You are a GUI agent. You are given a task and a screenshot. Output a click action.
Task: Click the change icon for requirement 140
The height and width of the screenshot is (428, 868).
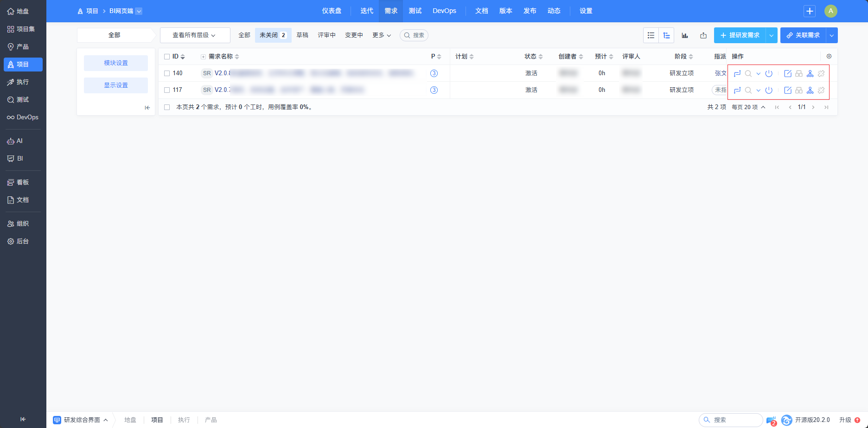[737, 73]
